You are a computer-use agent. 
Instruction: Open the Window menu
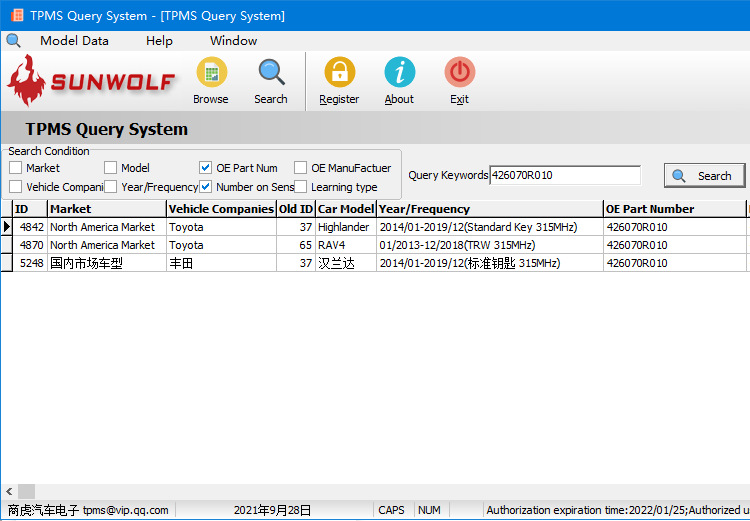pos(233,41)
